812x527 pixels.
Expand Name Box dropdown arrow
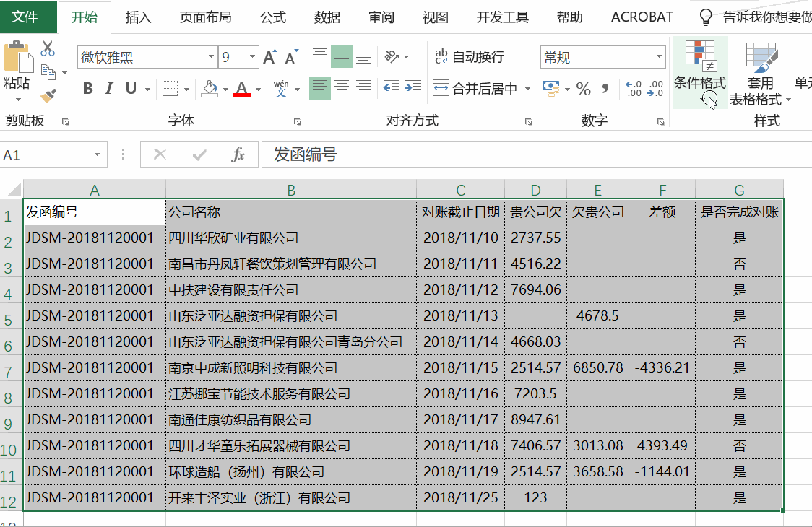(x=97, y=154)
